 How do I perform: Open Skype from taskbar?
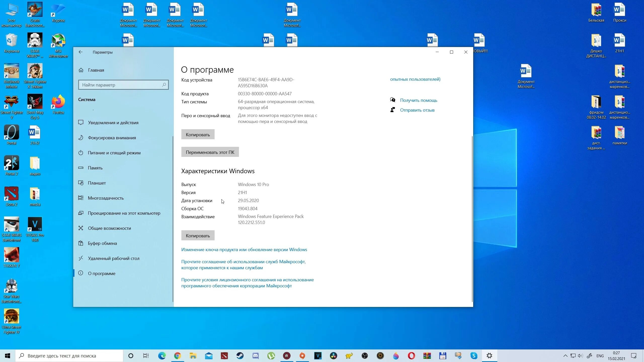click(474, 356)
